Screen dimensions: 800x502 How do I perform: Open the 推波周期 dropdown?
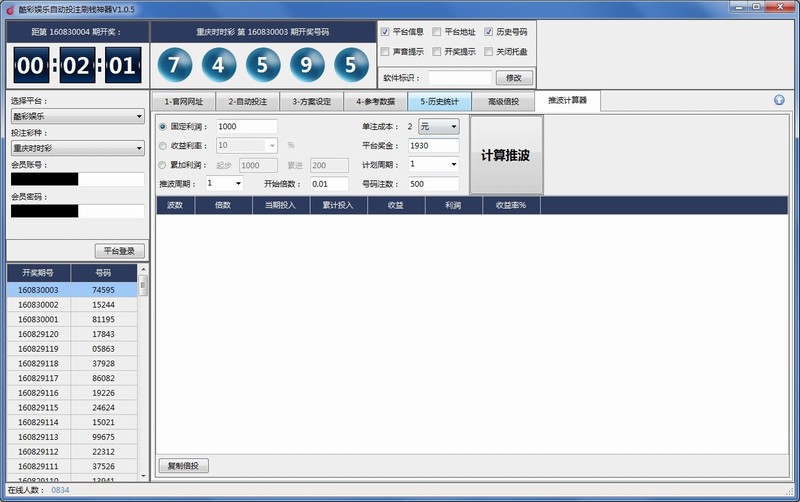point(224,184)
